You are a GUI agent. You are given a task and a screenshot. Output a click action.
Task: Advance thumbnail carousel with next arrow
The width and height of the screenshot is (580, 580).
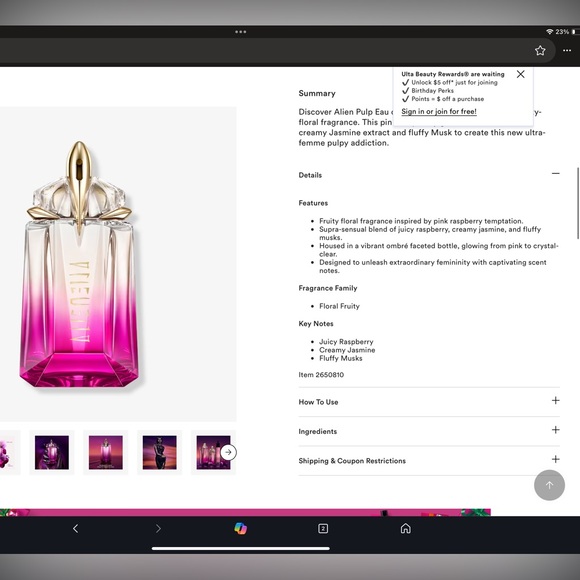[229, 452]
